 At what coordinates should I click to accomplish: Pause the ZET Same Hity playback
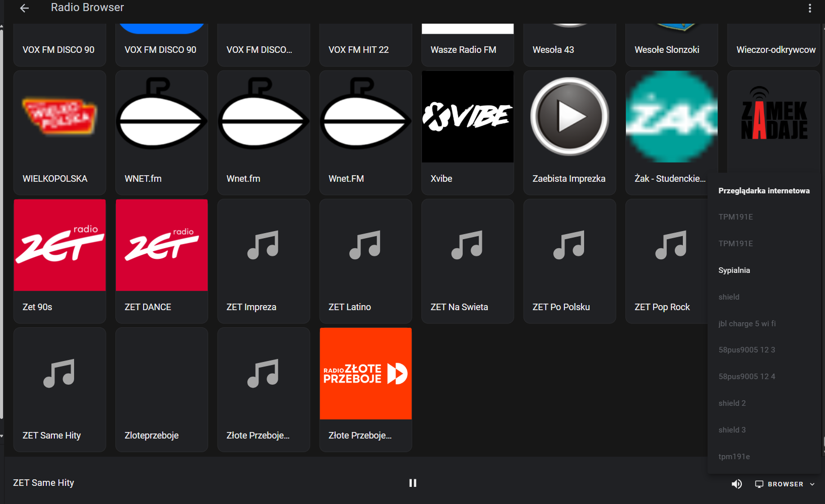point(413,483)
